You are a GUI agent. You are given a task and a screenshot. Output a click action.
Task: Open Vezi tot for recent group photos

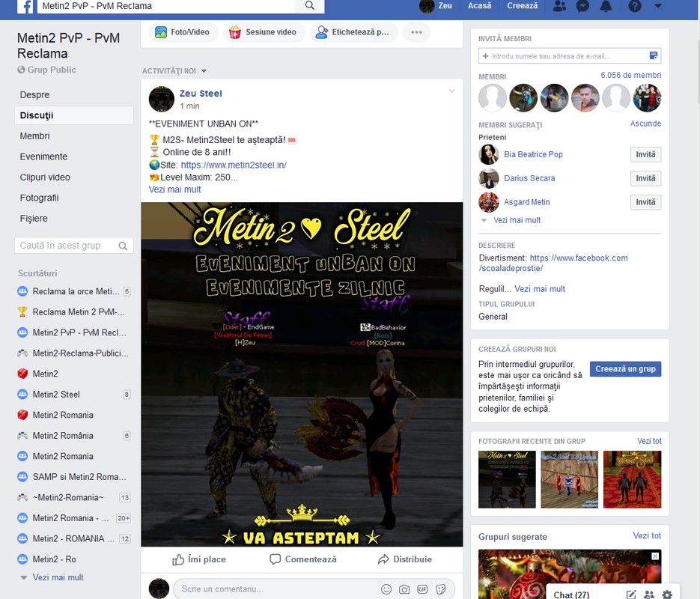tap(649, 441)
